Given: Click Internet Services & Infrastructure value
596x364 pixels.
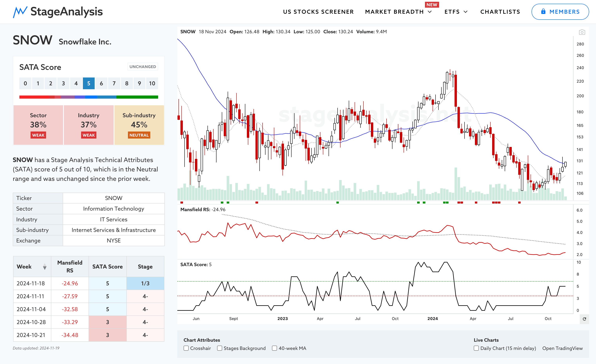Looking at the screenshot, I should click(113, 230).
